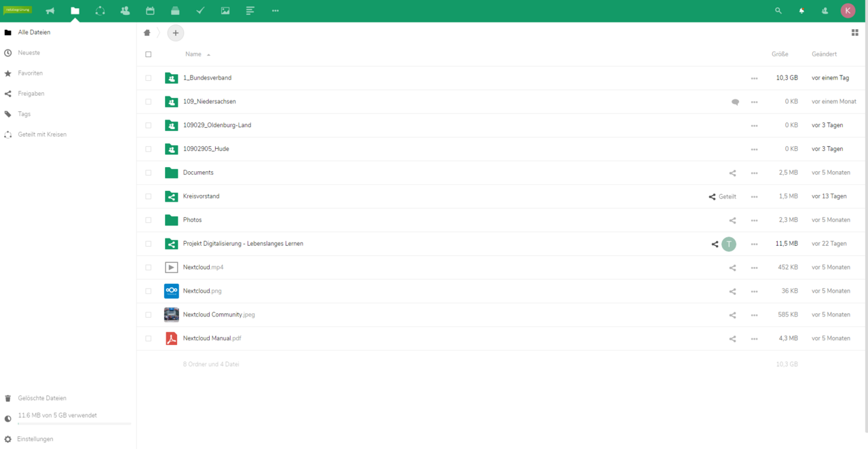Click share icon for Documents folder
This screenshot has width=868, height=449.
pos(732,173)
